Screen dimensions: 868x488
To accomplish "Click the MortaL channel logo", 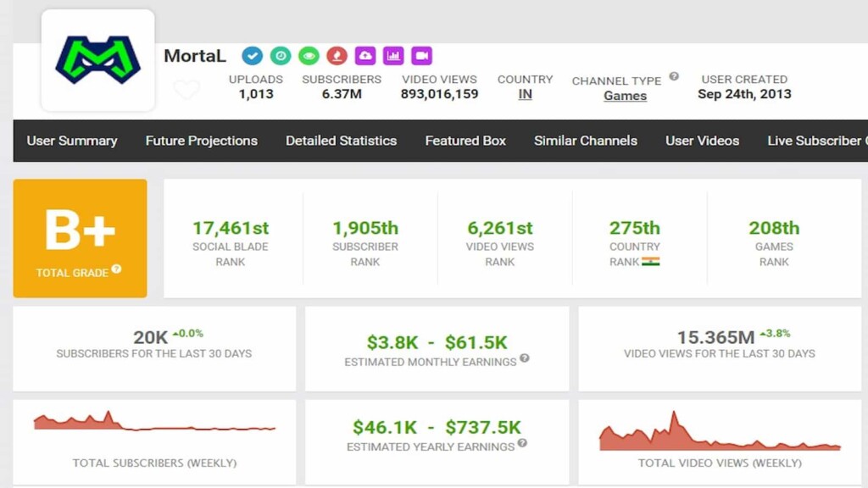I will [98, 60].
